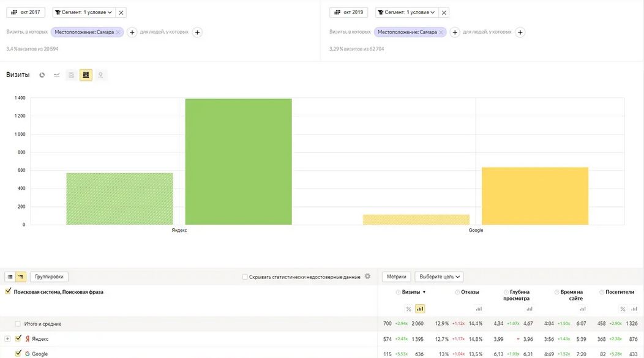Click Посетители info circle icon
The image size is (644, 358).
(601, 292)
